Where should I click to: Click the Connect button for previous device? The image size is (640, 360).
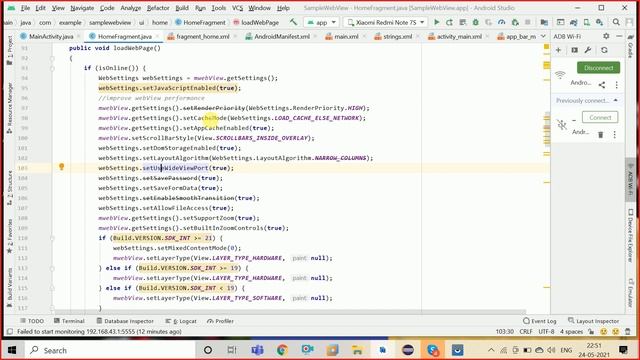(600, 117)
